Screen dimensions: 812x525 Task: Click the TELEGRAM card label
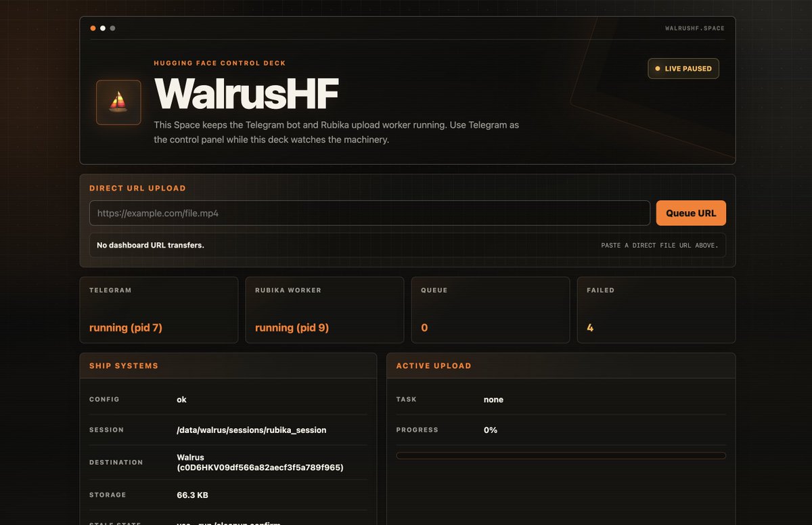(x=110, y=290)
